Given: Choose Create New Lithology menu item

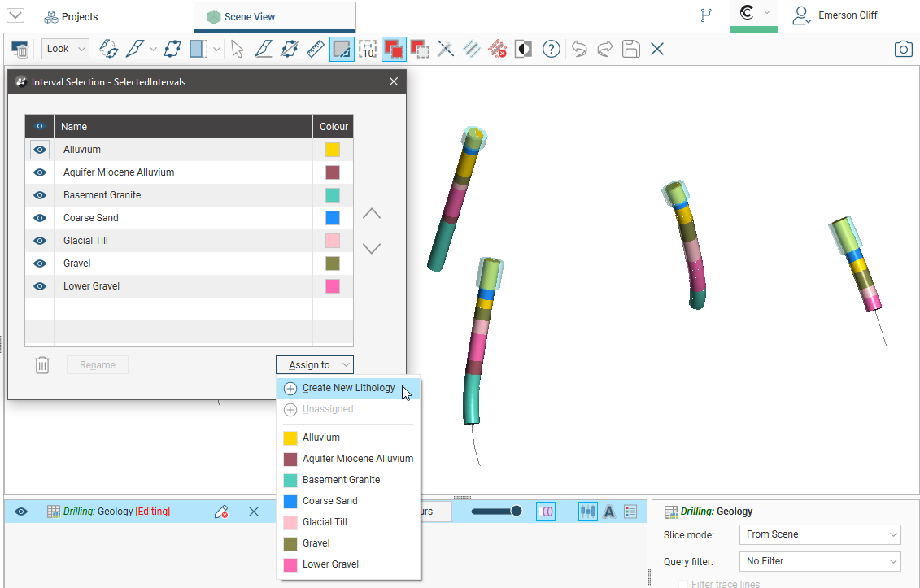Looking at the screenshot, I should 348,388.
